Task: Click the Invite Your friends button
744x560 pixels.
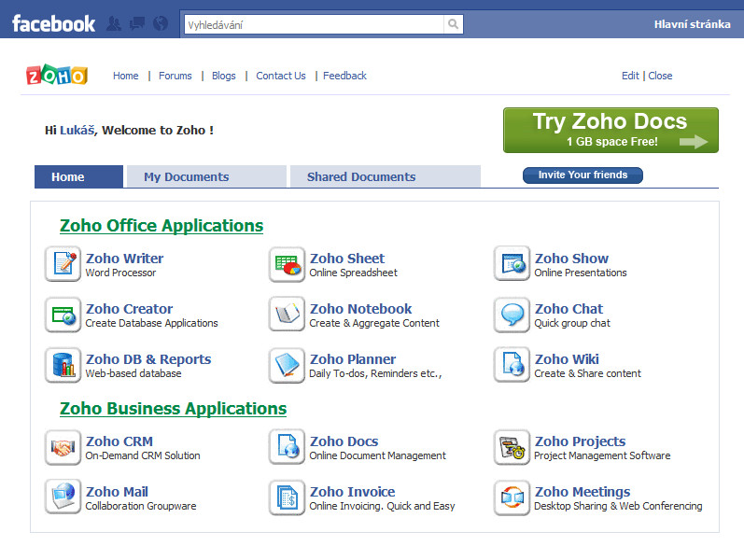Action: pos(583,175)
